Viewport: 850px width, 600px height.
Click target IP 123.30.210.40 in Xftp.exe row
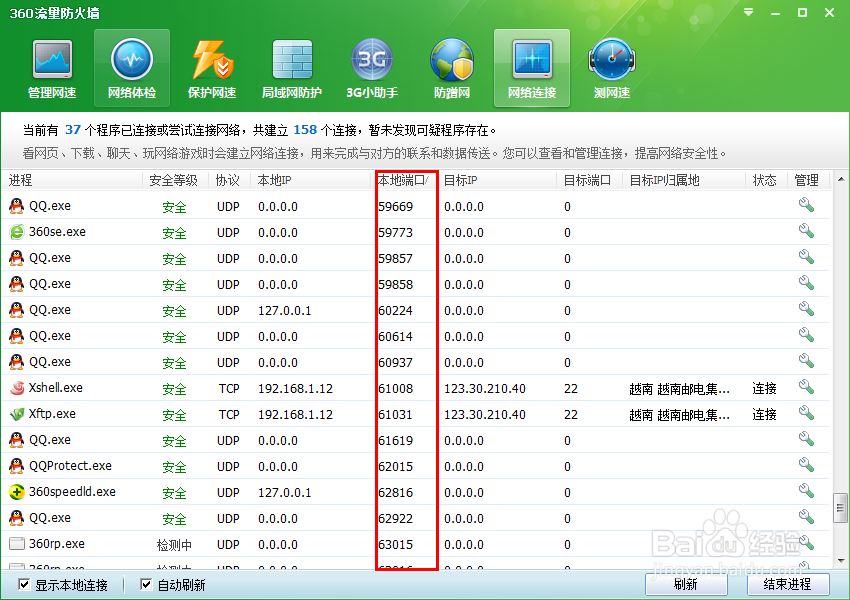coord(485,415)
